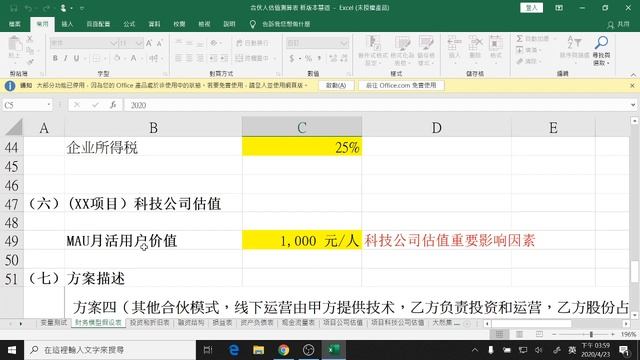Click the Format Painter brush icon
Image resolution: width=640 pixels, height=360 pixels.
point(30,62)
